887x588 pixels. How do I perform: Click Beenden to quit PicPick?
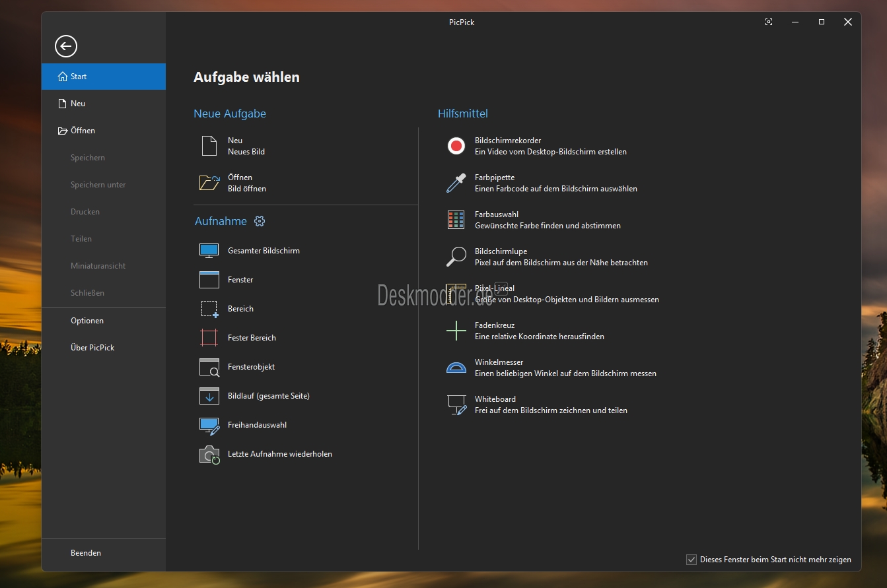tap(104, 553)
